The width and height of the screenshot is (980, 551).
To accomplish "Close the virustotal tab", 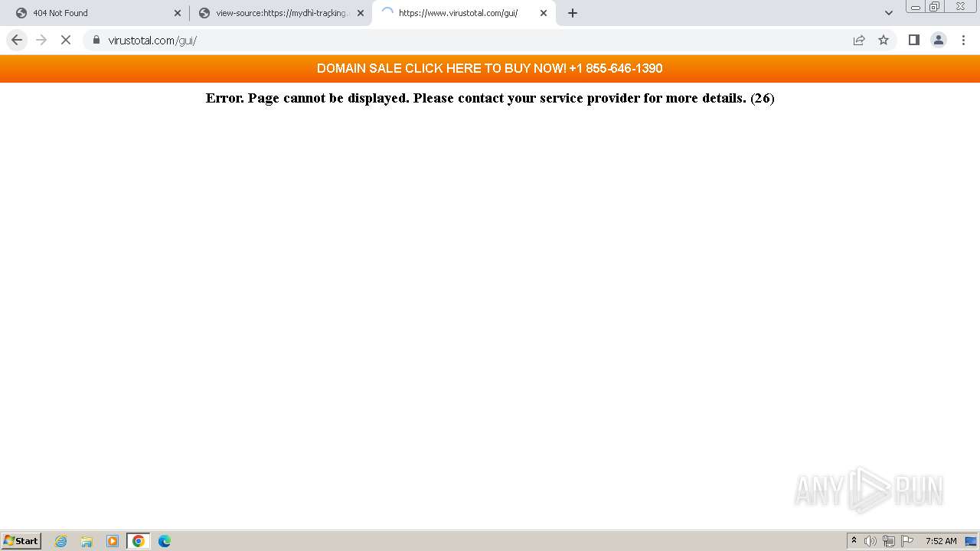I will point(544,13).
